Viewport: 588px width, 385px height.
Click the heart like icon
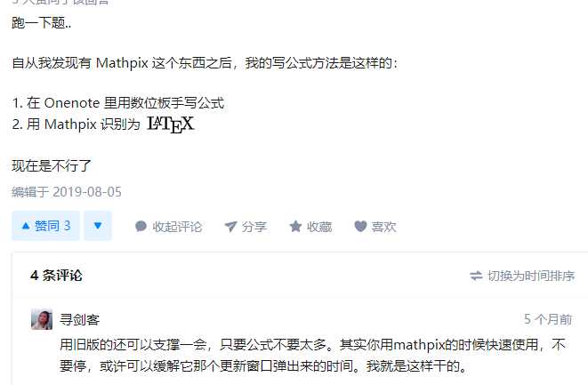pos(360,226)
